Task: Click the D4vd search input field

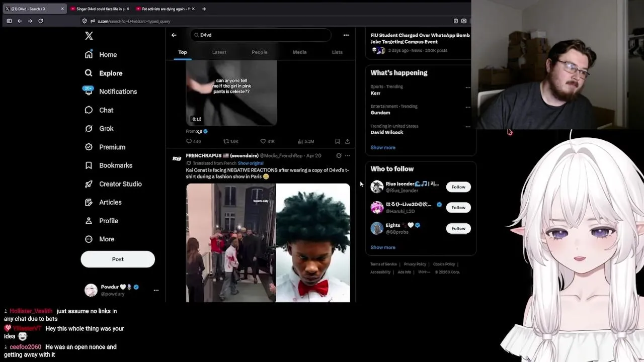Action: tap(261, 35)
